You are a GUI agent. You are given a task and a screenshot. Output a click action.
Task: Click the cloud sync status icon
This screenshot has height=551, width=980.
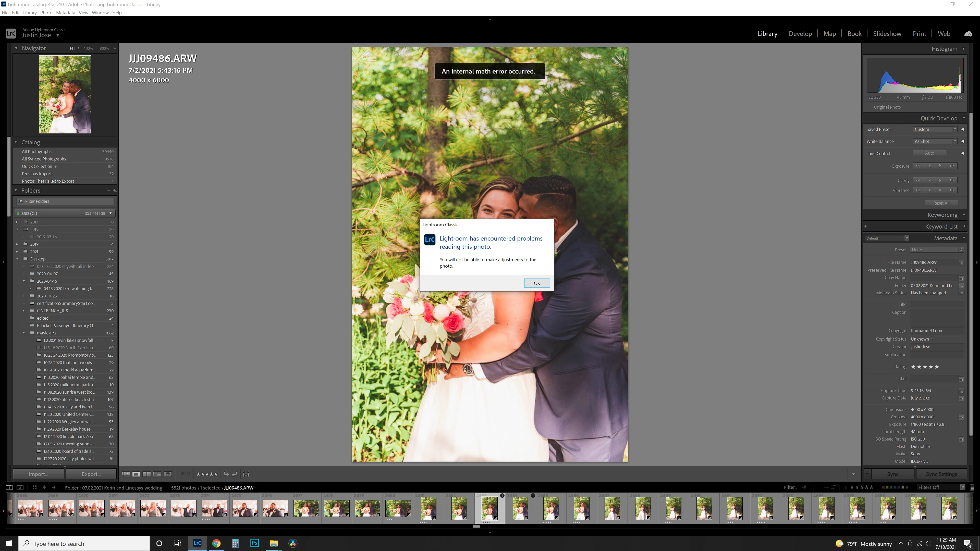[x=968, y=34]
